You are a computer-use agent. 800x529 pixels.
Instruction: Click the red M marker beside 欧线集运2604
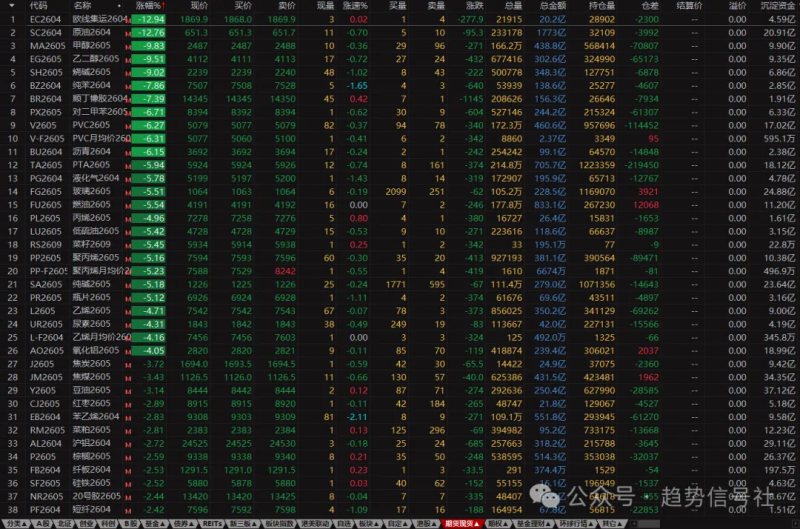128,20
